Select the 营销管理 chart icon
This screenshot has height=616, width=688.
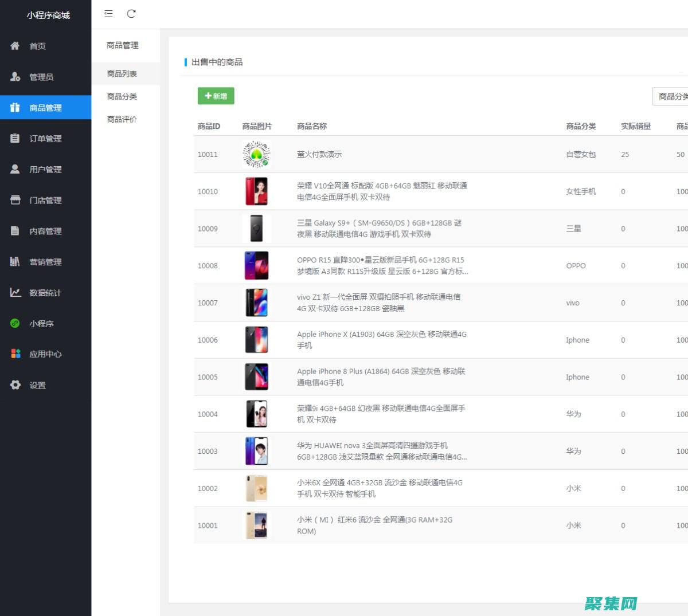coord(15,262)
